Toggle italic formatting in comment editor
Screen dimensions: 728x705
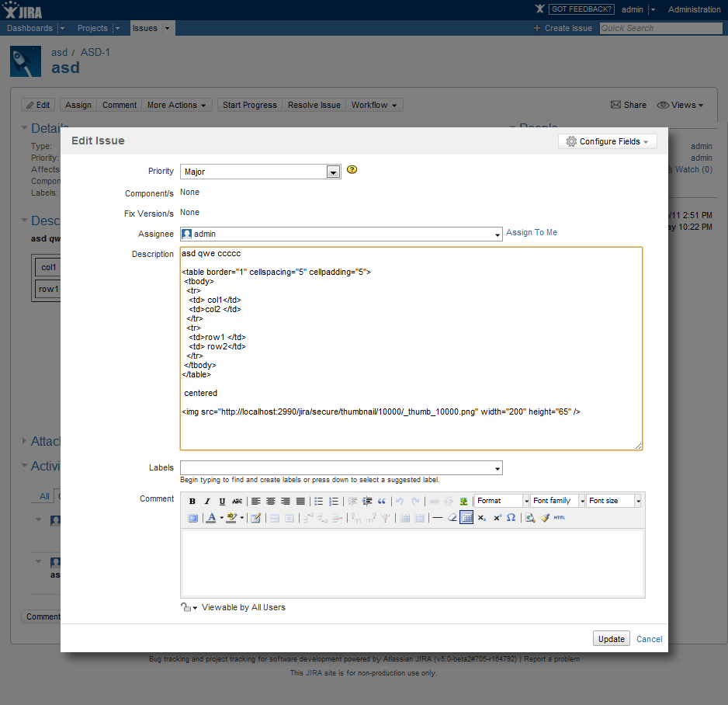pyautogui.click(x=207, y=502)
